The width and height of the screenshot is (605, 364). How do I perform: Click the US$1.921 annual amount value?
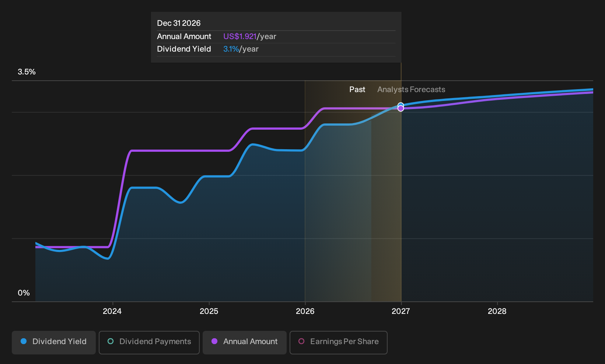pyautogui.click(x=240, y=36)
